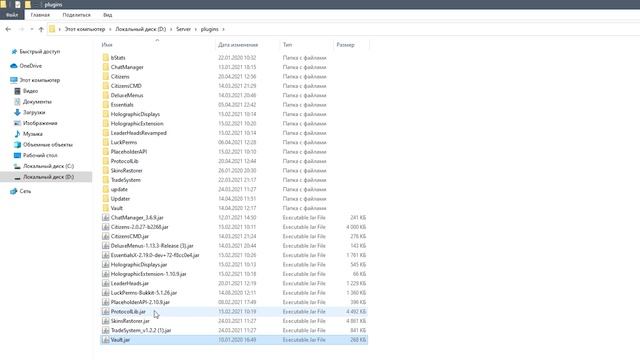
Task: Click the HolographicExtension folder icon
Action: (106, 123)
